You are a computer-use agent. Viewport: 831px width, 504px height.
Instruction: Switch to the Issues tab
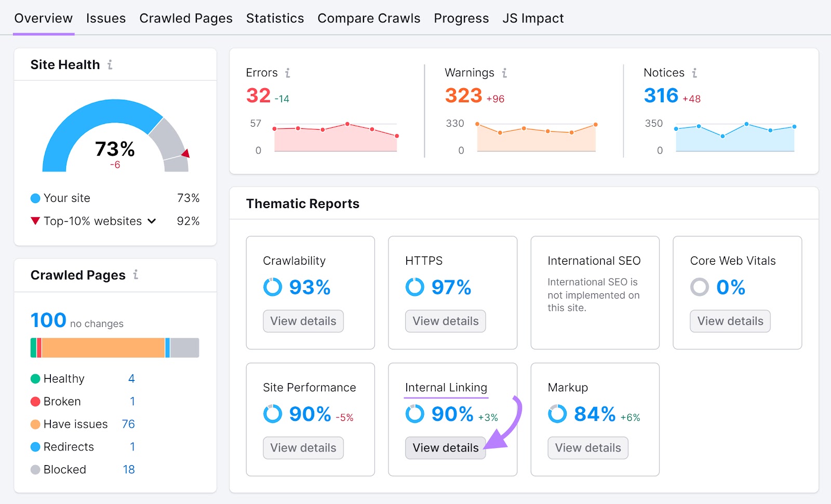point(105,18)
